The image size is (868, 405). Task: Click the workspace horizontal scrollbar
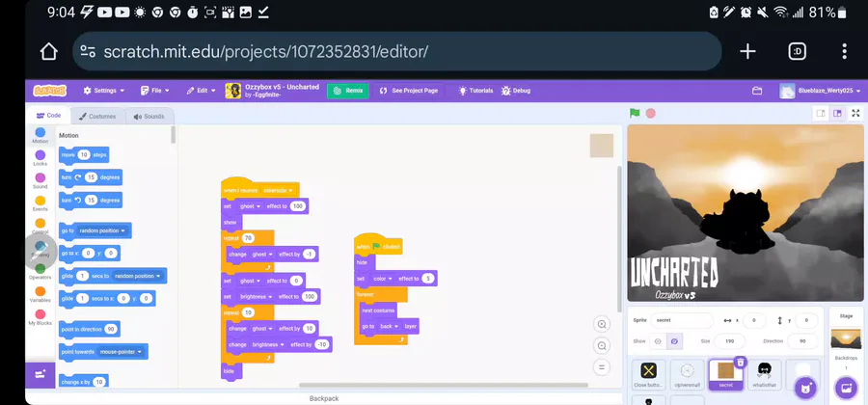(443, 385)
